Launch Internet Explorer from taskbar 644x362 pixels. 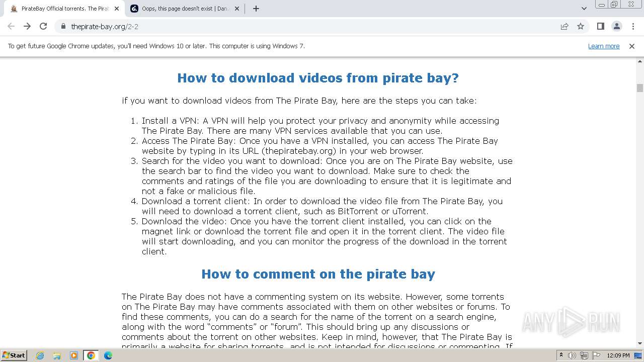pyautogui.click(x=40, y=355)
